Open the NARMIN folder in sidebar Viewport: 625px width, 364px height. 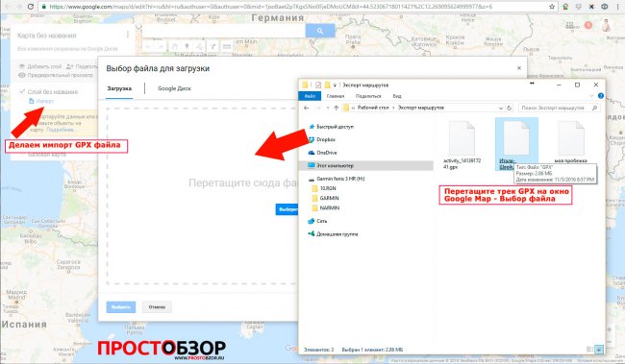325,207
